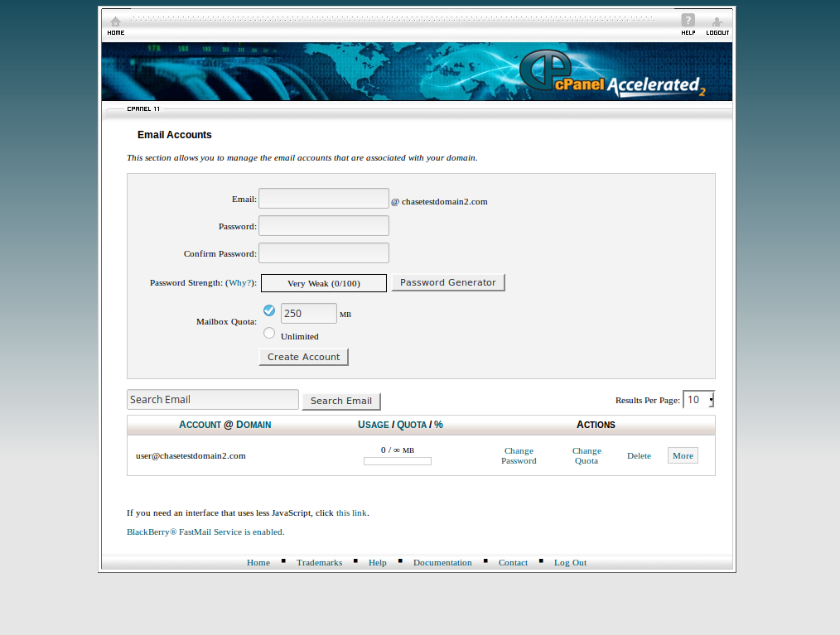Open Documentation link in the footer
Image resolution: width=840 pixels, height=635 pixels.
pos(442,563)
